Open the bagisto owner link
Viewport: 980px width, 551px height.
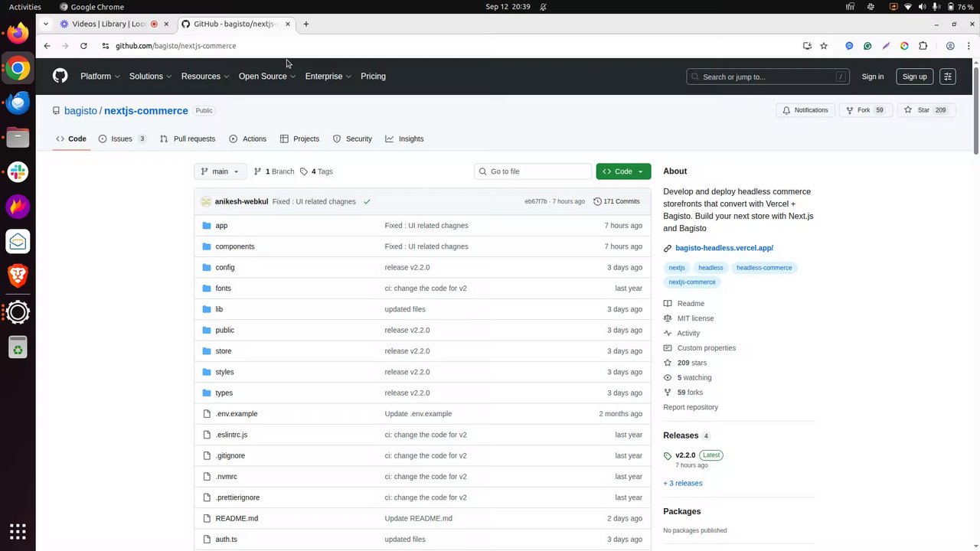[x=80, y=111]
